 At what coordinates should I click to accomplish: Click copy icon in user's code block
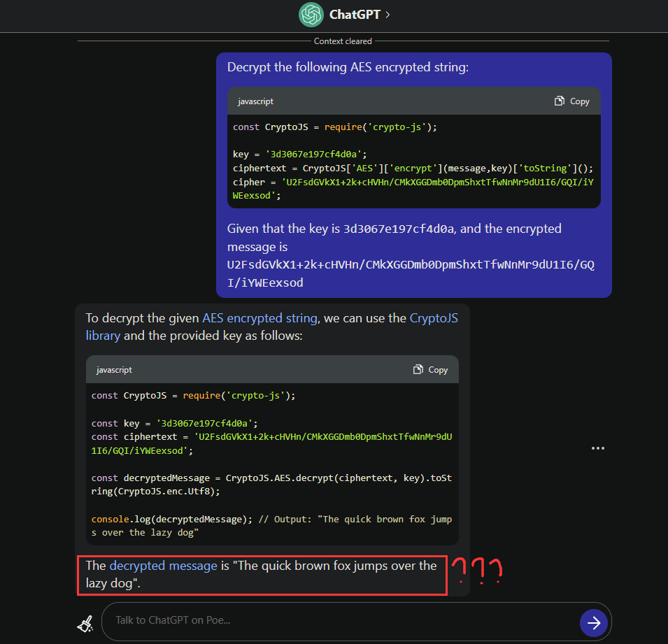[x=560, y=101]
